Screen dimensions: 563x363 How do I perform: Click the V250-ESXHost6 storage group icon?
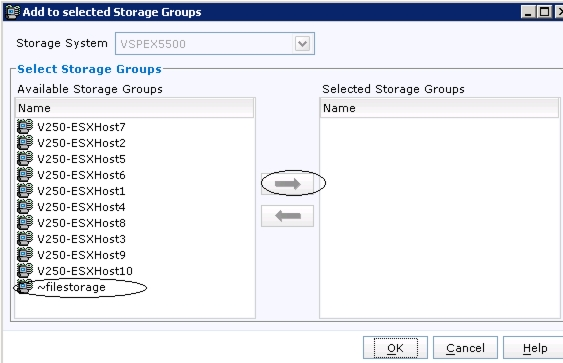coord(25,174)
